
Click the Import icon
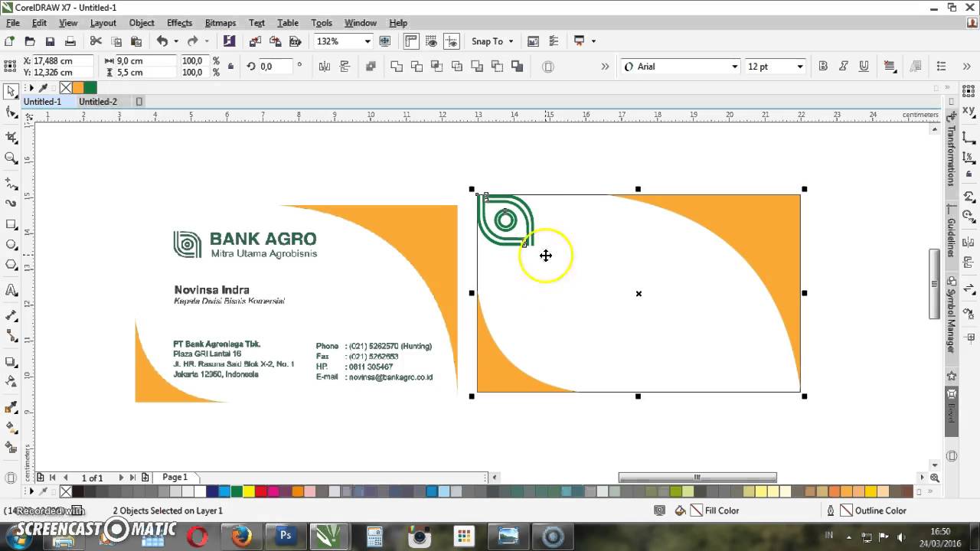tap(255, 41)
